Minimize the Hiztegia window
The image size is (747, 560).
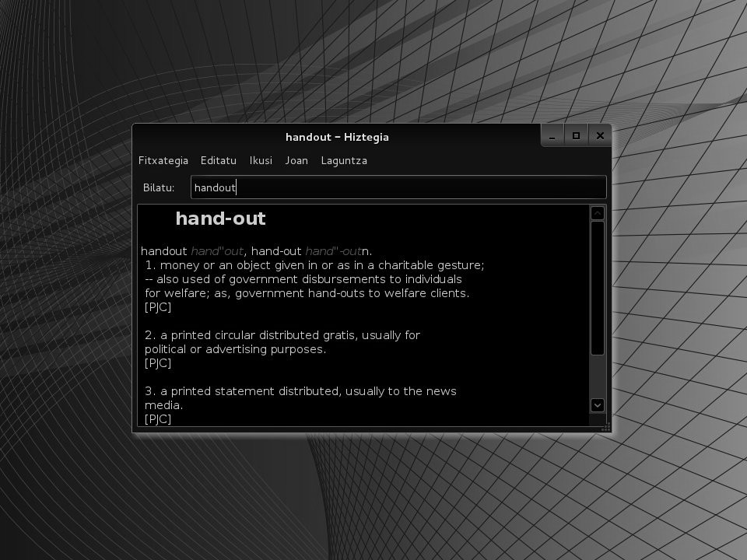(x=552, y=136)
